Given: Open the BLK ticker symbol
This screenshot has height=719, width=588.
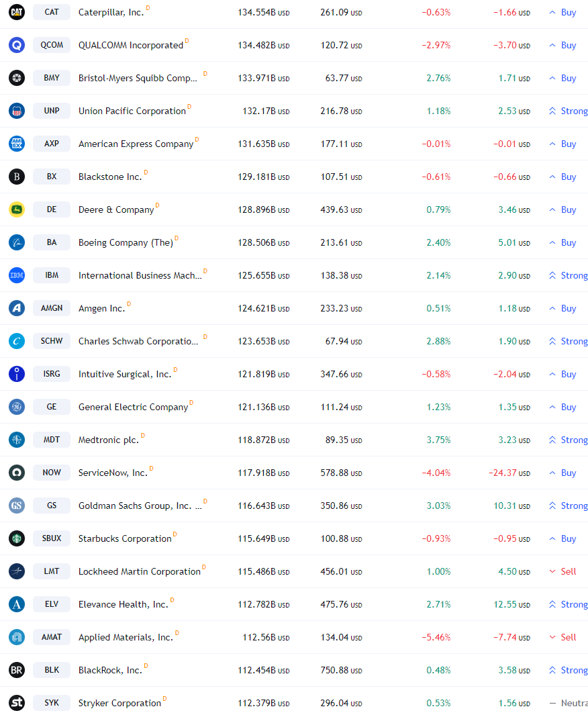Looking at the screenshot, I should (x=52, y=670).
